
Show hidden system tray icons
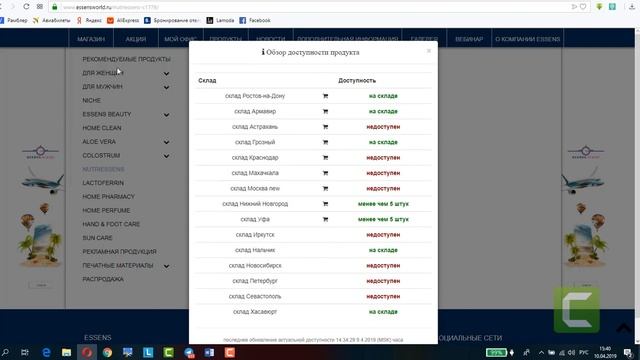click(x=541, y=352)
